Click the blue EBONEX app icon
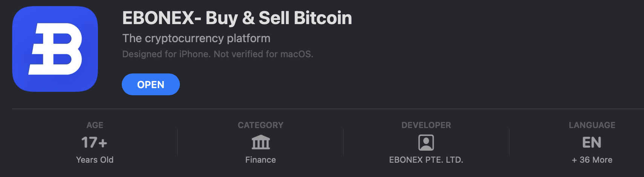Image resolution: width=644 pixels, height=177 pixels. pos(55,49)
